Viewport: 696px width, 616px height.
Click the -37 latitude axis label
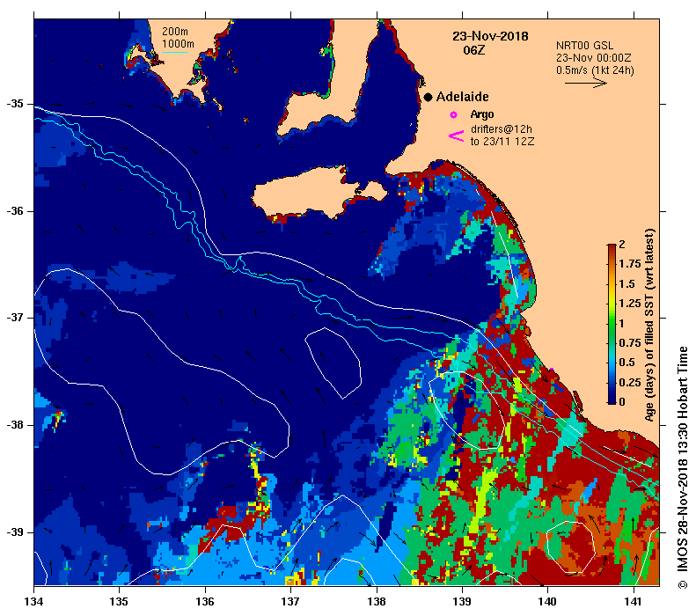pos(14,318)
